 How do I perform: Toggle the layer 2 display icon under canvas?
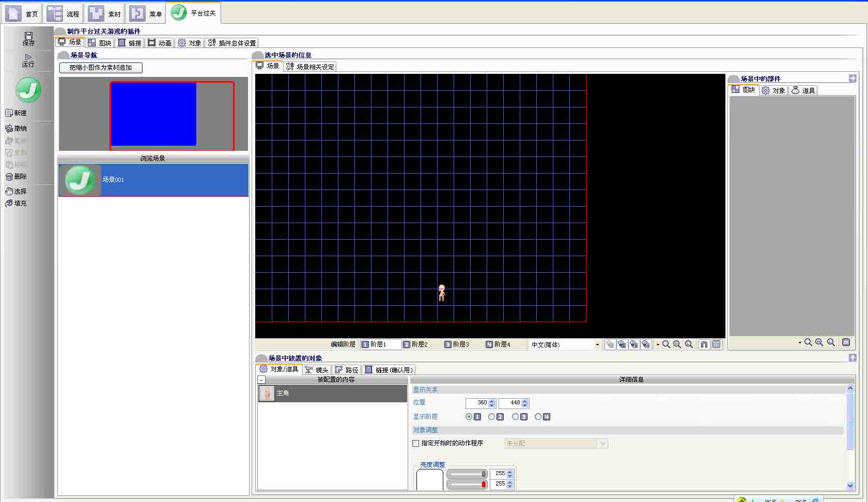tap(622, 344)
